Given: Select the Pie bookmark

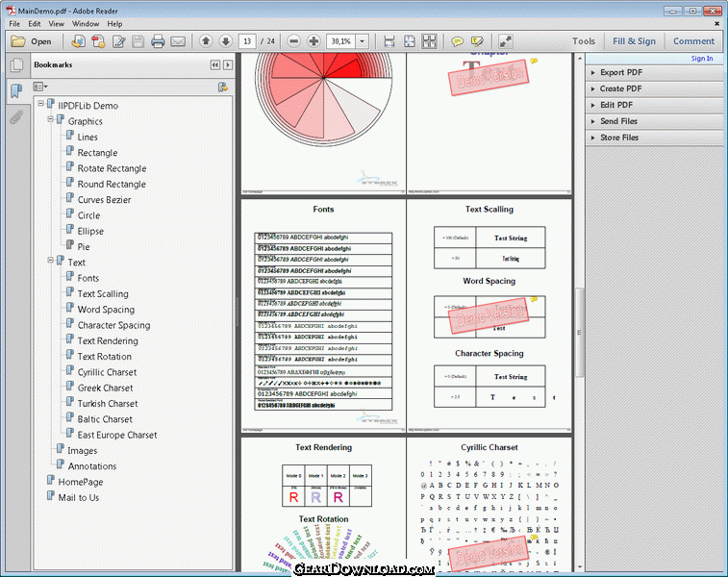Looking at the screenshot, I should pyautogui.click(x=84, y=247).
